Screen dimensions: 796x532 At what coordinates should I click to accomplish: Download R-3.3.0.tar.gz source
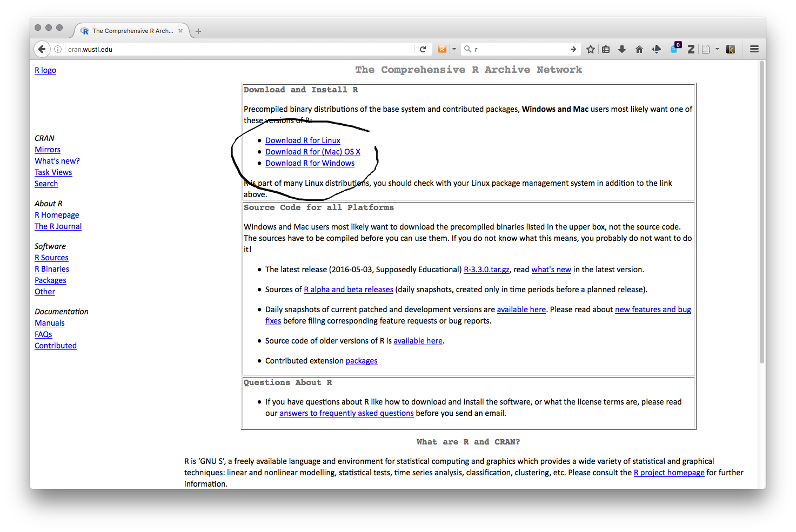tap(486, 270)
